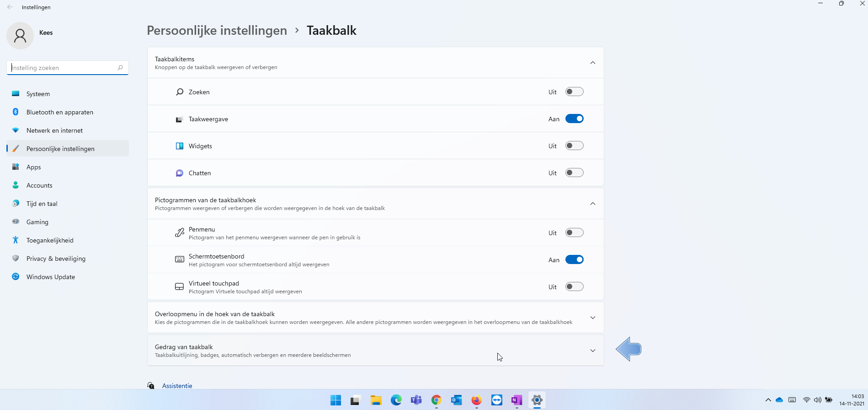The height and width of the screenshot is (410, 868).
Task: Open OneNote from the taskbar
Action: (x=517, y=400)
